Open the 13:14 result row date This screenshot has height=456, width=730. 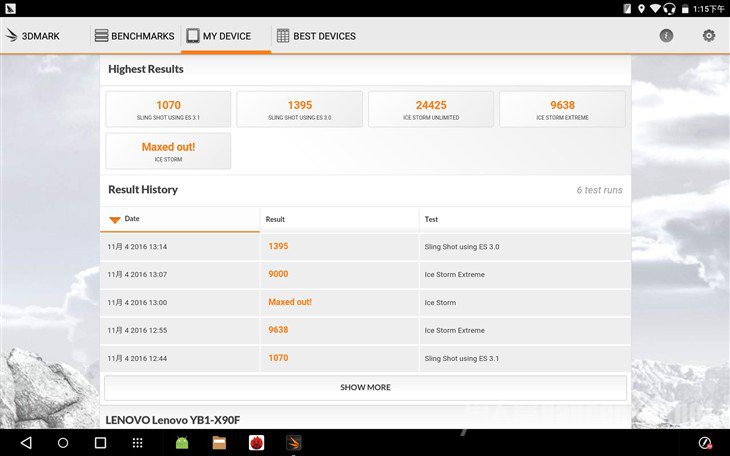pyautogui.click(x=137, y=247)
